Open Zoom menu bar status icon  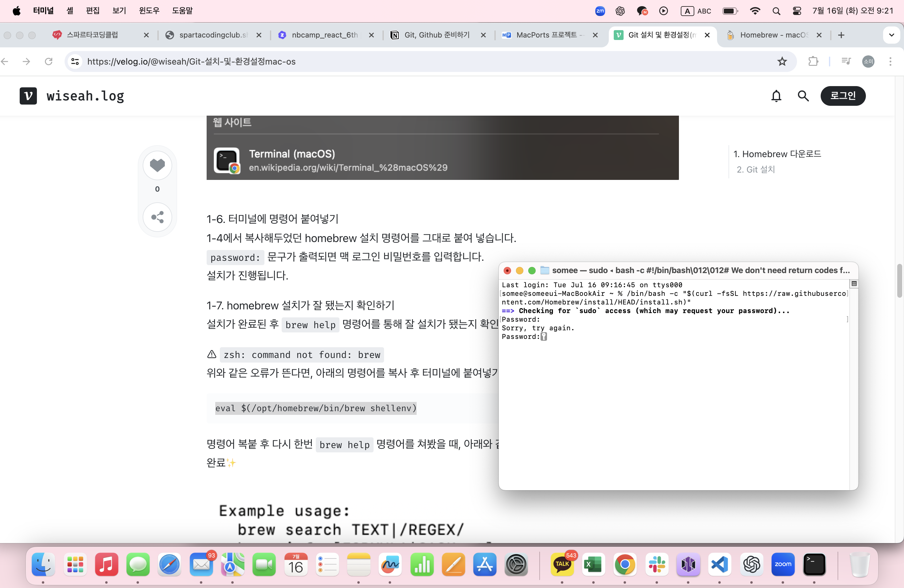click(x=600, y=11)
